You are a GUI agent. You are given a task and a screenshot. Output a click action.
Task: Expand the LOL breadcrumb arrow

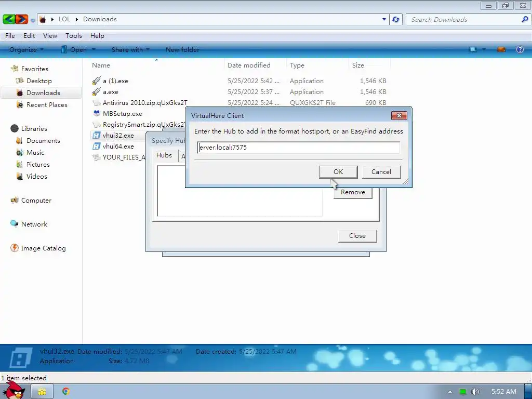point(77,19)
